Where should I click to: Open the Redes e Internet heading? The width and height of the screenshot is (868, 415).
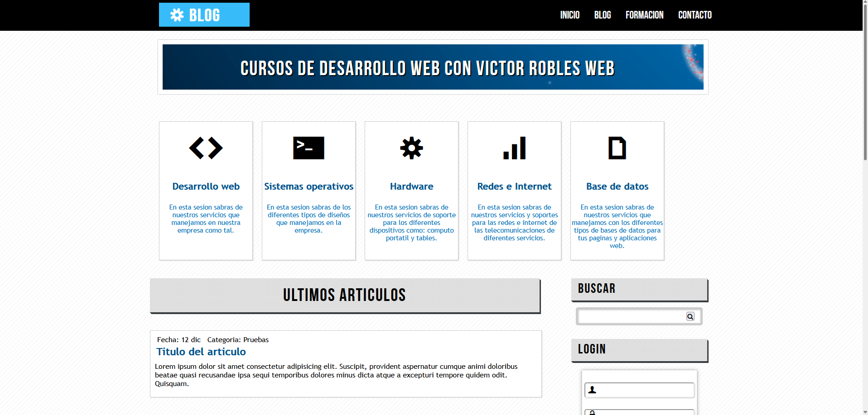click(x=514, y=186)
